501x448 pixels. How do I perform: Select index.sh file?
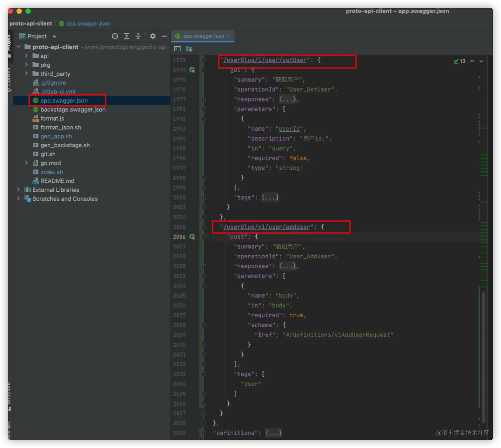coord(51,172)
